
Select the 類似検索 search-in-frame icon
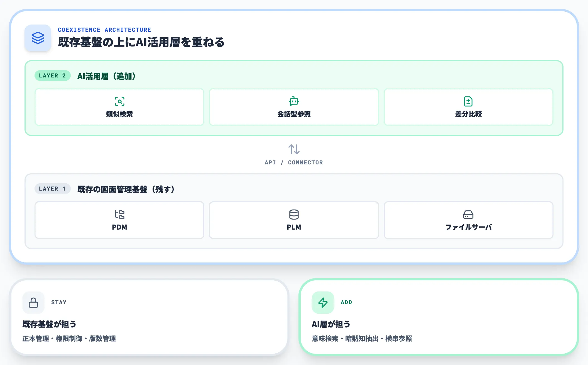pyautogui.click(x=119, y=101)
